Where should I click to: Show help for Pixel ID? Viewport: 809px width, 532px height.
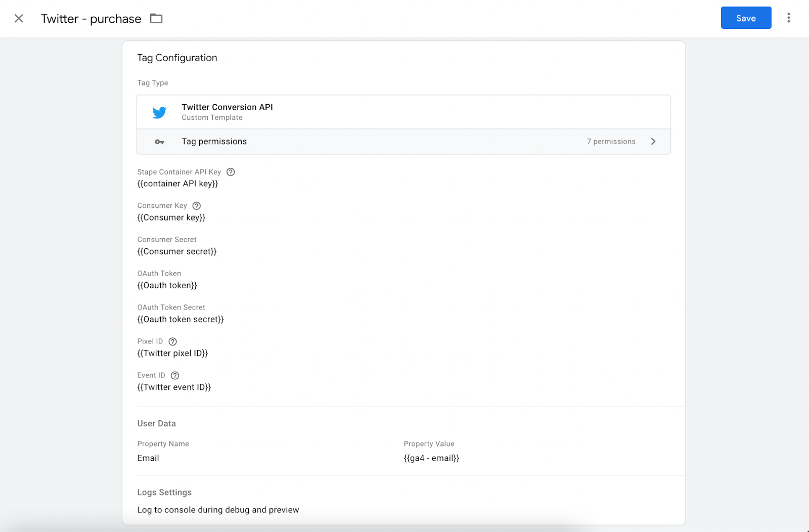point(172,341)
